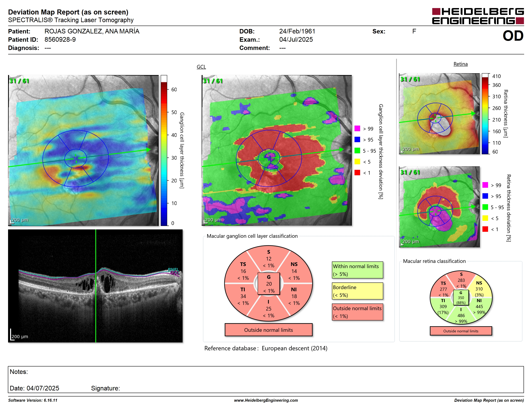Click the GCL 'Outside normal limits' result box
The height and width of the screenshot is (411, 532).
pos(268,330)
